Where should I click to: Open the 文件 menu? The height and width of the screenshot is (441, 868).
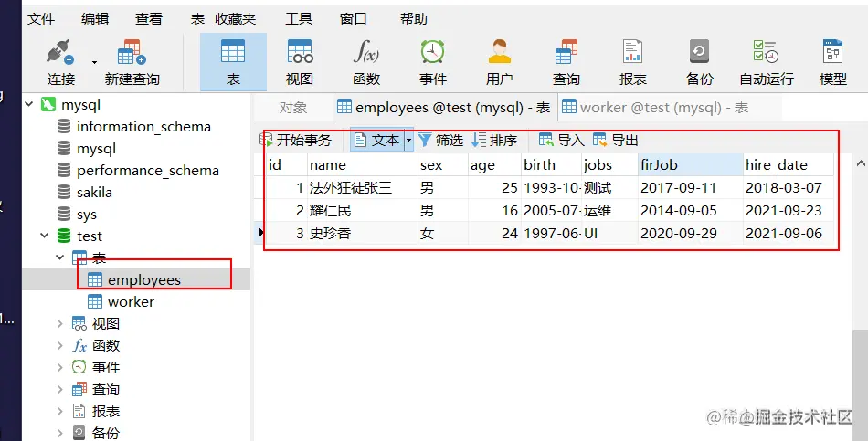tap(41, 19)
